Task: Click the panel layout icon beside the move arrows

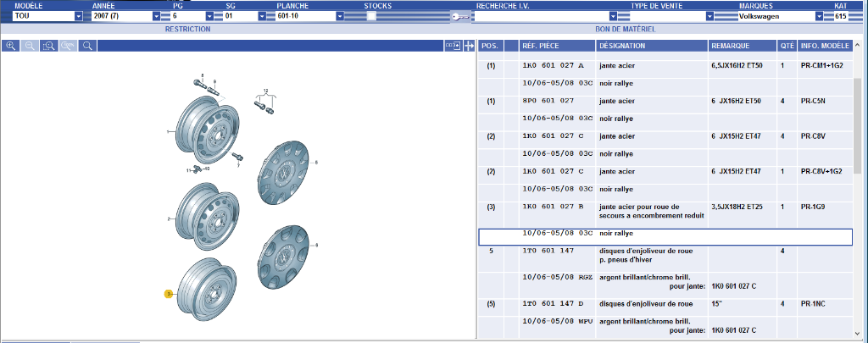Action: pyautogui.click(x=452, y=46)
